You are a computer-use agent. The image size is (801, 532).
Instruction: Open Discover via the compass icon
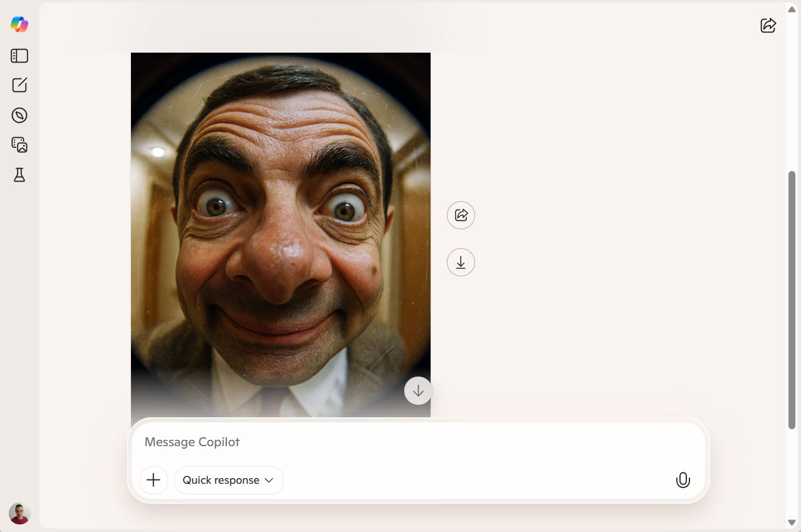[x=19, y=115]
